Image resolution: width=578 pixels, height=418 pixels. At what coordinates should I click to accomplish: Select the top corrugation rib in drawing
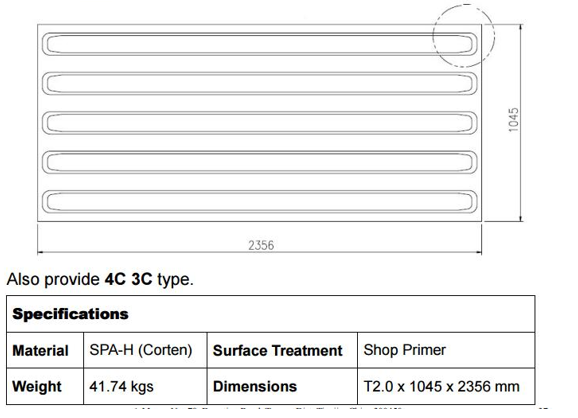(x=260, y=44)
